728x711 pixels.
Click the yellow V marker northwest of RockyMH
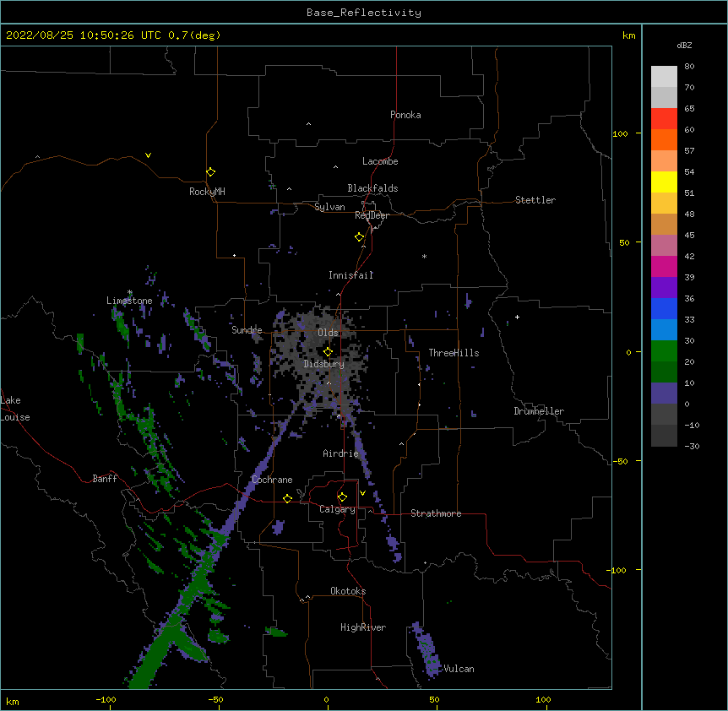148,155
